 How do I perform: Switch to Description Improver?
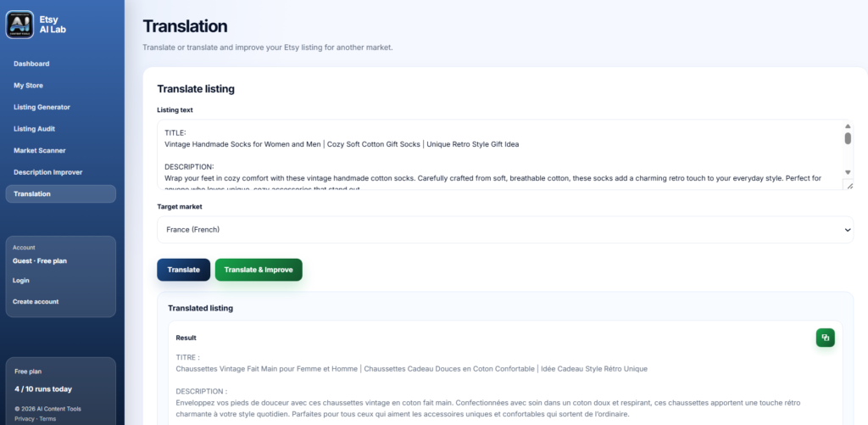(x=48, y=172)
